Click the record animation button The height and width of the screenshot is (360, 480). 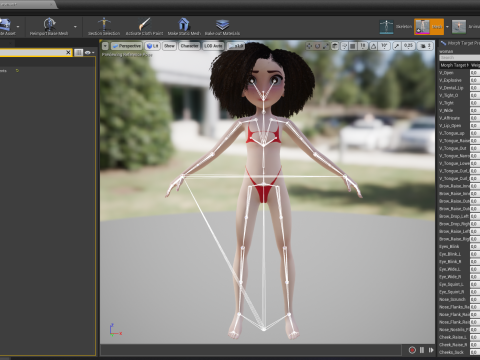[x=412, y=350]
